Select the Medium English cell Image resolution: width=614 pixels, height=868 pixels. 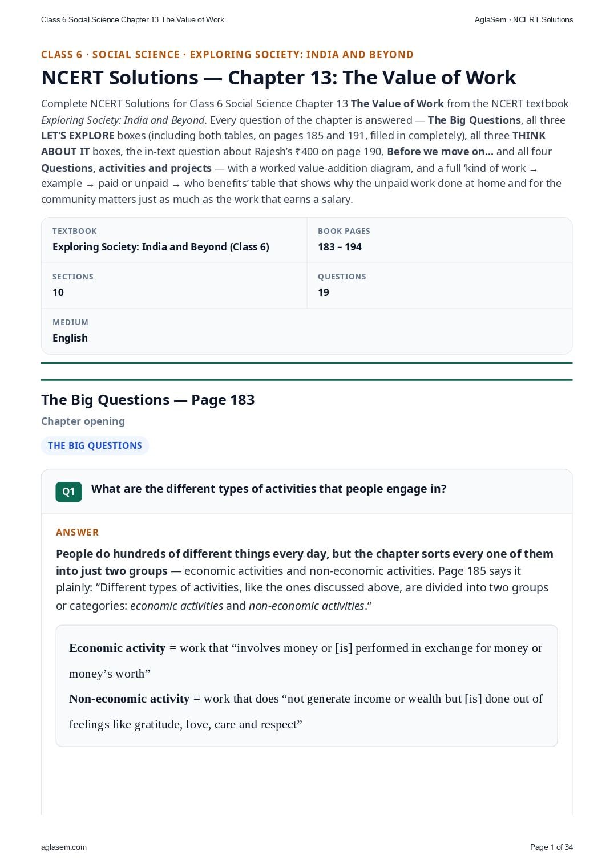[306, 331]
